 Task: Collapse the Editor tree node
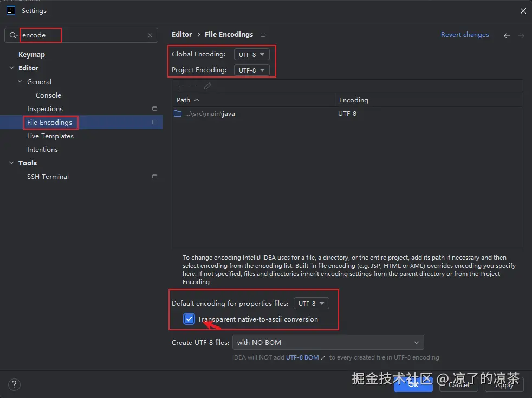pyautogui.click(x=11, y=68)
